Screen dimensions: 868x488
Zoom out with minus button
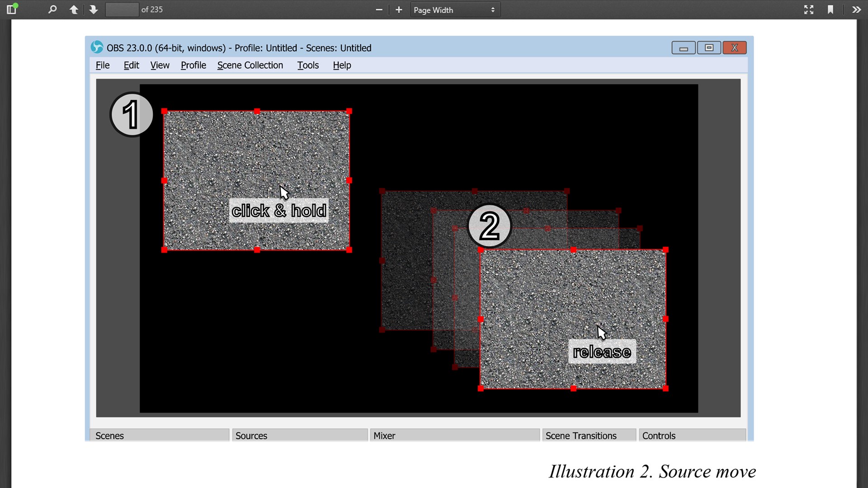379,9
